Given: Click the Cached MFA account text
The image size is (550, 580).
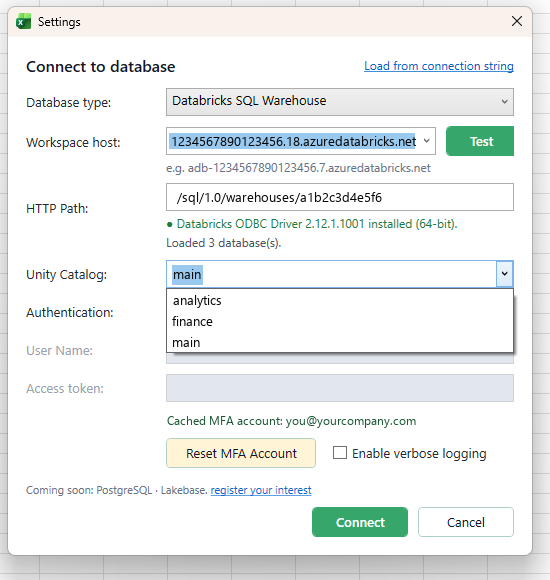Looking at the screenshot, I should pyautogui.click(x=291, y=421).
